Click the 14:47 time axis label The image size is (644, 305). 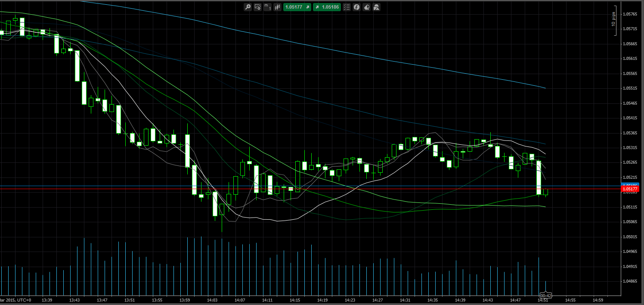[x=515, y=300]
